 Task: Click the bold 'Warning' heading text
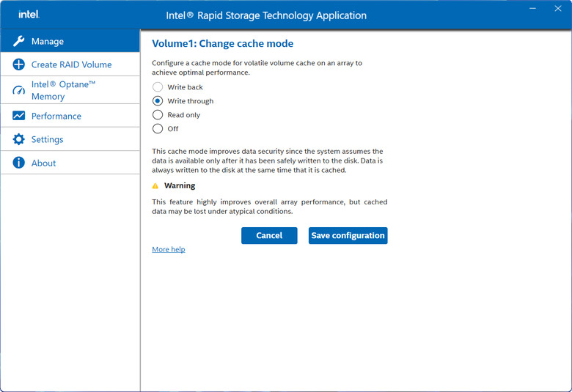pyautogui.click(x=180, y=185)
